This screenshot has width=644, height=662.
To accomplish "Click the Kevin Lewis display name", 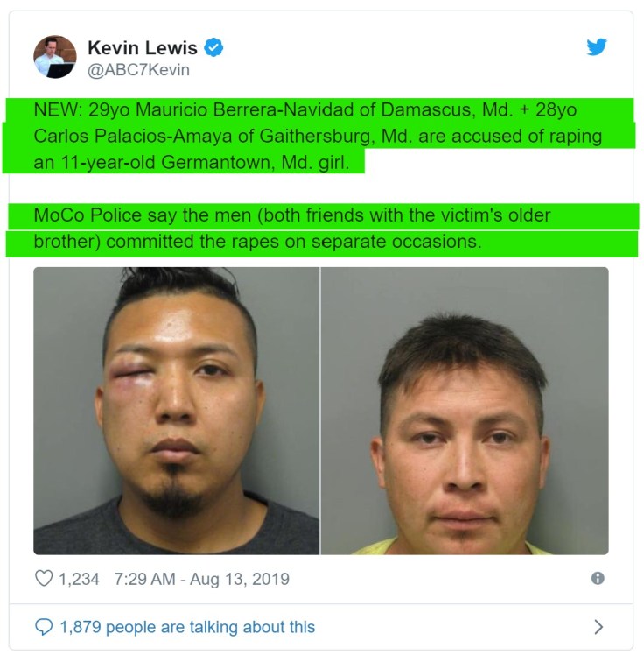I will 143,47.
